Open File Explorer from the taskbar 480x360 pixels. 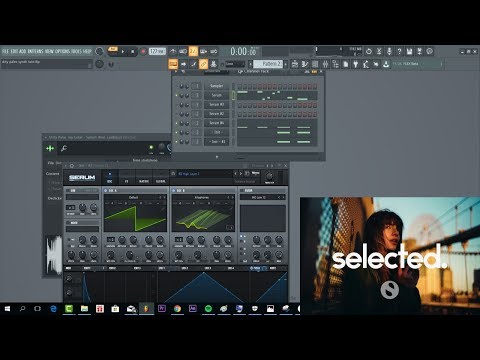(x=84, y=309)
